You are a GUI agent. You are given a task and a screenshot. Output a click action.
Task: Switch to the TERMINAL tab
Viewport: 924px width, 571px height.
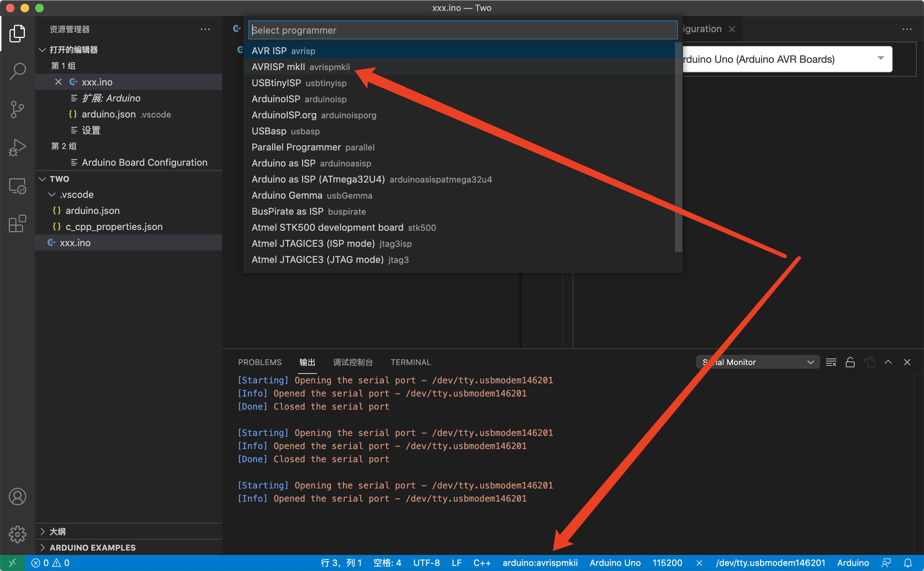[x=410, y=362]
